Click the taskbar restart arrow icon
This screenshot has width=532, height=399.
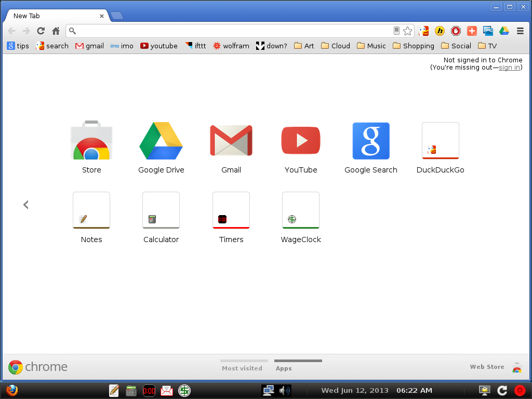pos(502,391)
